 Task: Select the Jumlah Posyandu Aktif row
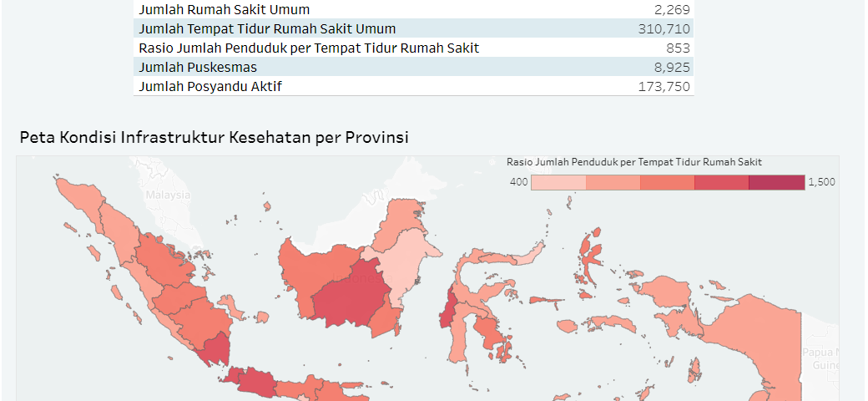pos(413,86)
